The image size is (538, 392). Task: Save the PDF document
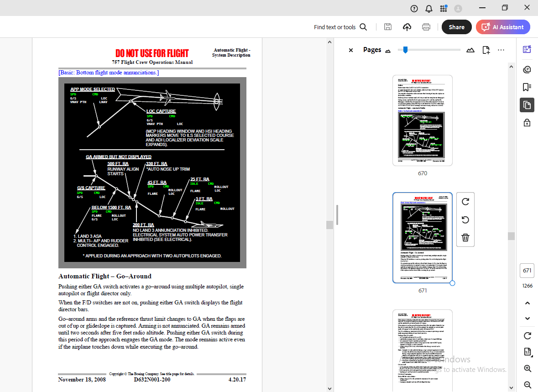point(388,27)
